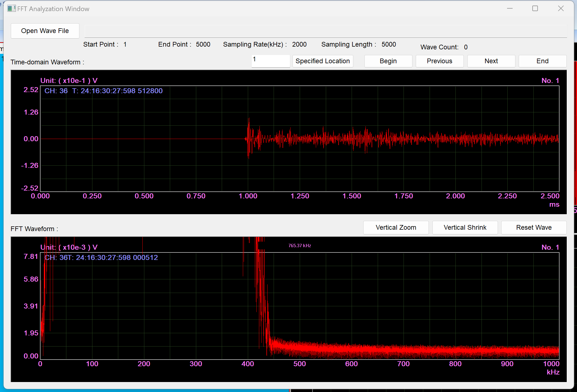This screenshot has width=577, height=392.
Task: Click the wave file path field
Action: [326, 31]
